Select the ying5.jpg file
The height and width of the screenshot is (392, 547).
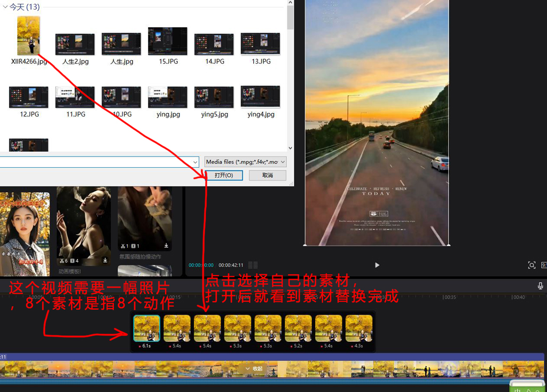[x=214, y=97]
